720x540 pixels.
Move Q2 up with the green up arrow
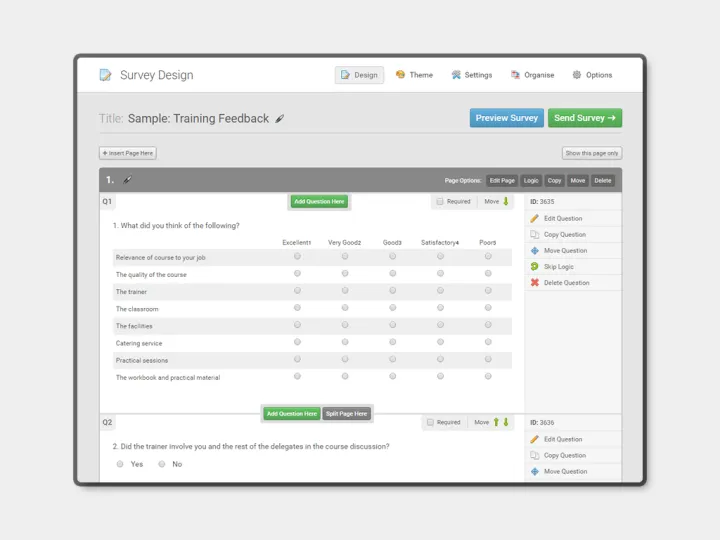(x=496, y=422)
